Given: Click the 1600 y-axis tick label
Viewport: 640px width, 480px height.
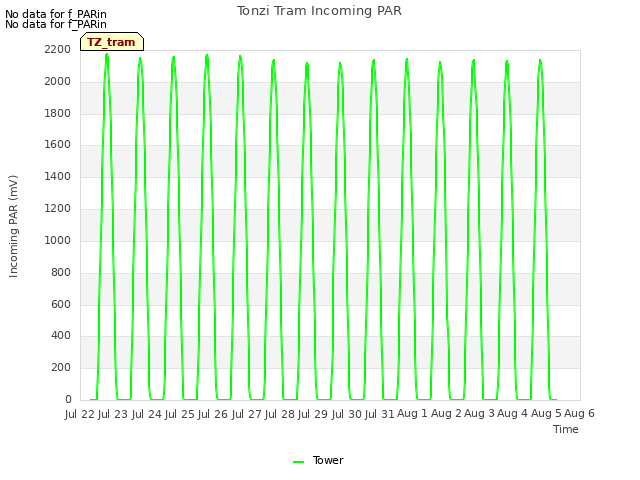Looking at the screenshot, I should pyautogui.click(x=58, y=144).
